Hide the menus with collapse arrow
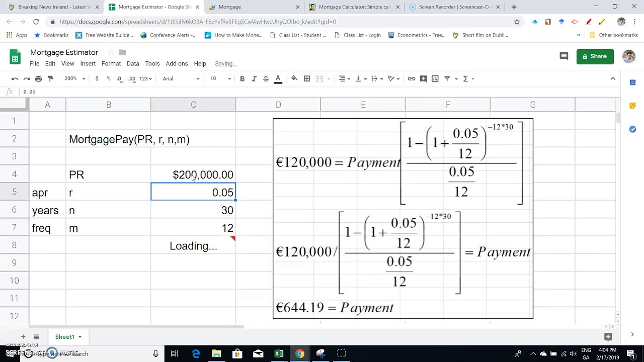Screen dimensions: 644x362 613,78
